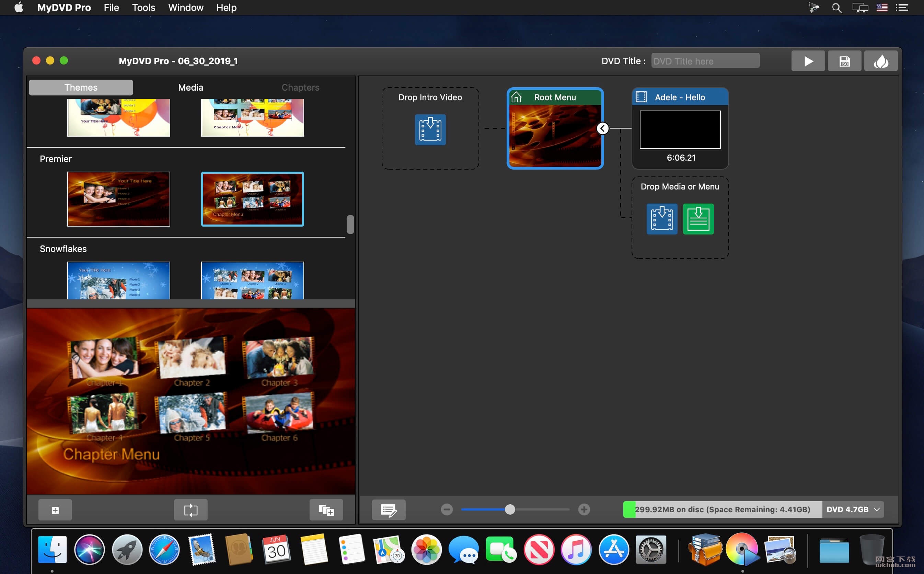Click the filmstrip icon beside Adele - Hello
The image size is (924, 574).
tap(641, 97)
